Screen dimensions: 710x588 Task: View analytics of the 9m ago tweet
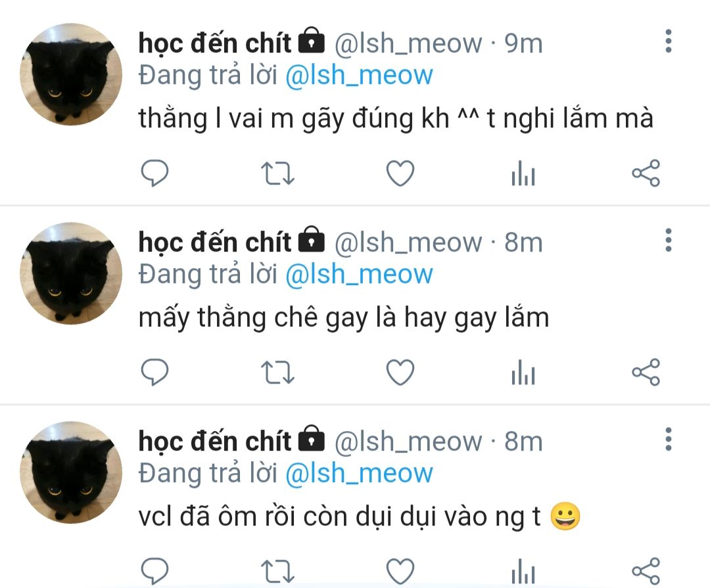523,173
